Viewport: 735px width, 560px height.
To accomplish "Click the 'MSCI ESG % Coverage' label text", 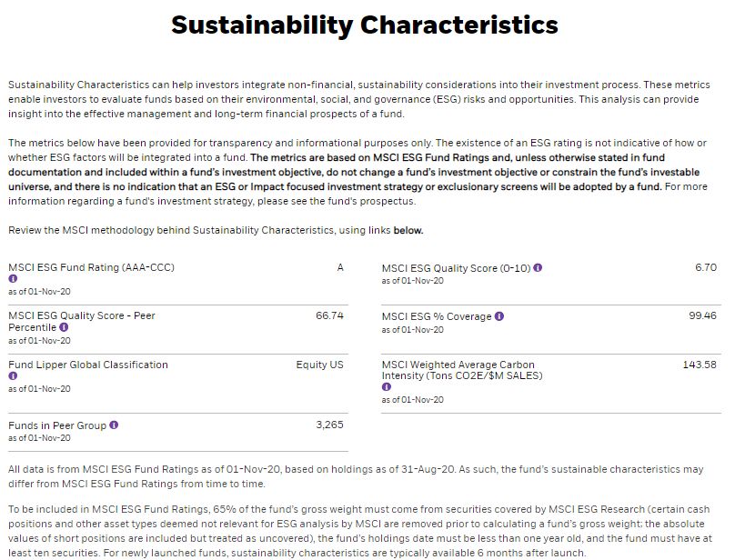I will pos(437,316).
